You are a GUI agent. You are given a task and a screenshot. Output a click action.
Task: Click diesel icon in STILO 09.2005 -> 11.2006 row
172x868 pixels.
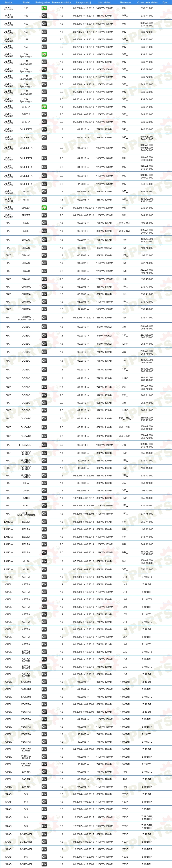click(x=44, y=506)
